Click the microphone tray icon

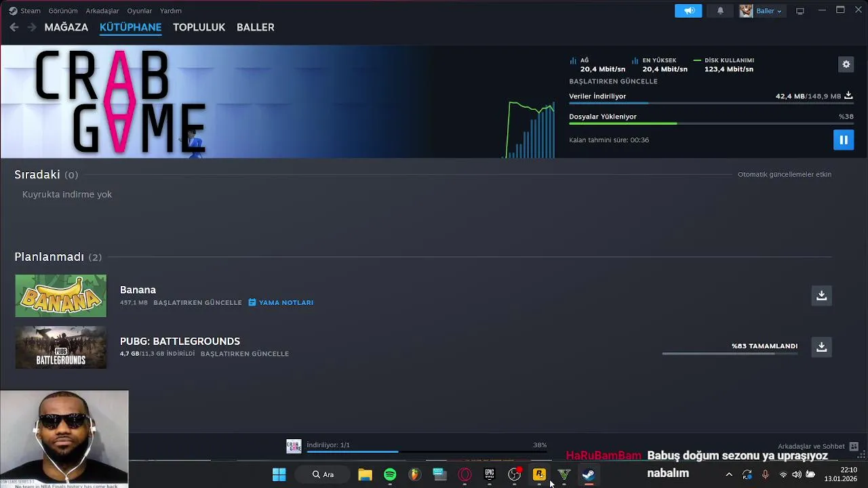pos(765,474)
